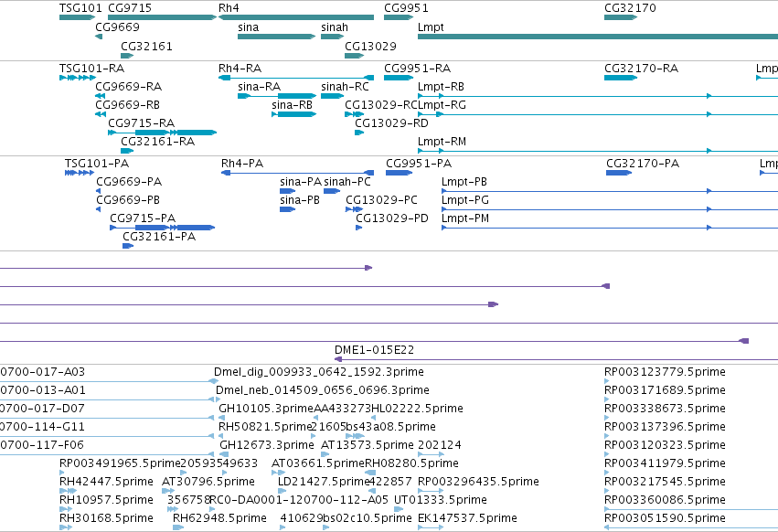Click the CG9669-PA protein label
Viewport: 778px width, 532px height.
pos(129,182)
